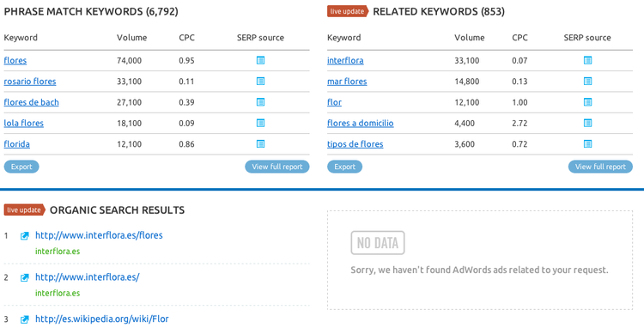Click SERP source header in related keywords table
This screenshot has width=644, height=328.
[x=587, y=38]
